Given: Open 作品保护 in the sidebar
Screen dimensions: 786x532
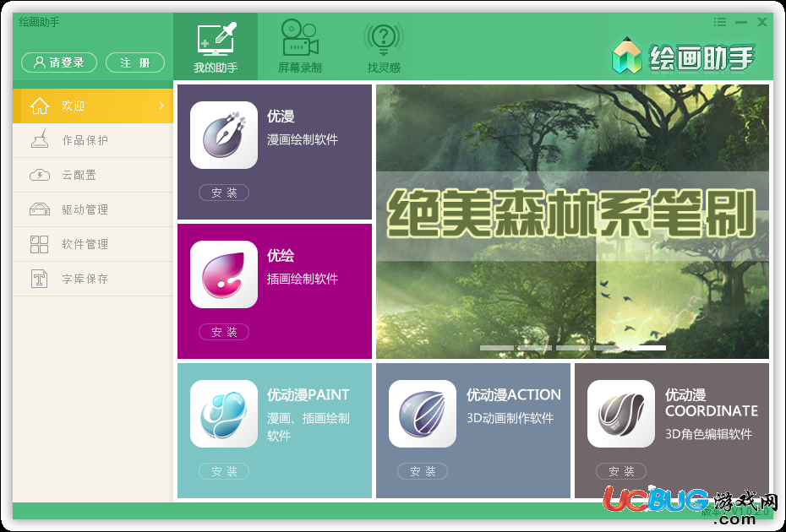Looking at the screenshot, I should click(x=93, y=140).
